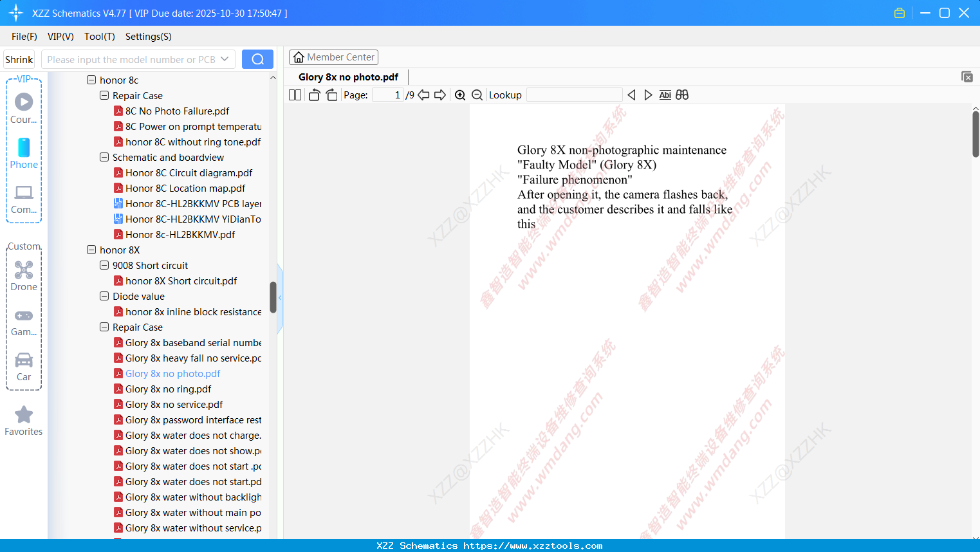The width and height of the screenshot is (980, 552).
Task: Go to the previous PDF page
Action: click(423, 95)
